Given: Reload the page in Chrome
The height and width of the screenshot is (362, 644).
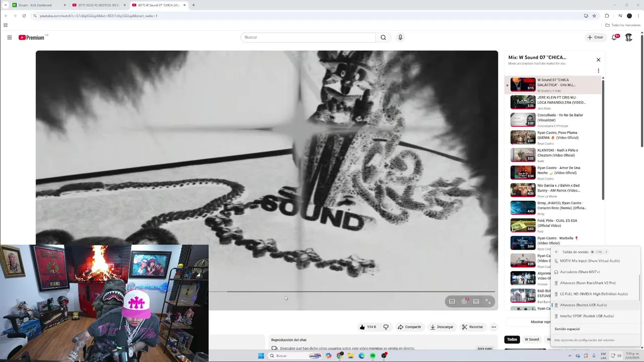Looking at the screenshot, I should click(24, 16).
